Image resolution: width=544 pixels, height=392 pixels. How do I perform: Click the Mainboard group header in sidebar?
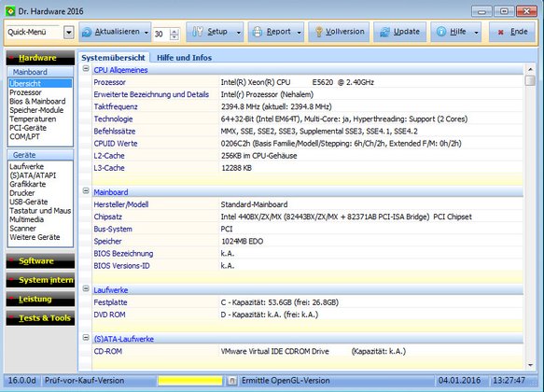pyautogui.click(x=40, y=72)
